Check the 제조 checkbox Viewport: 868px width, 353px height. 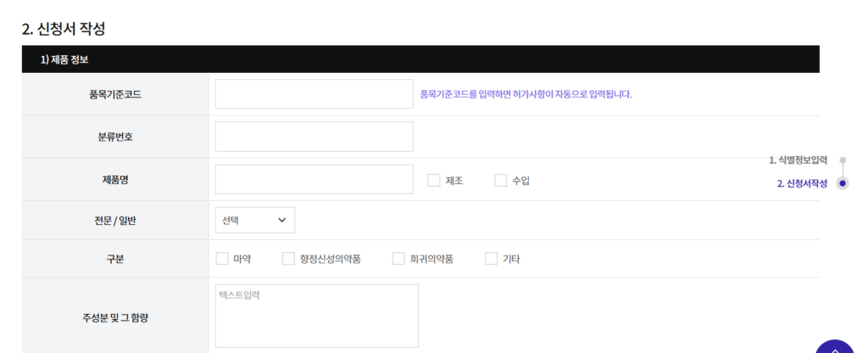click(434, 180)
